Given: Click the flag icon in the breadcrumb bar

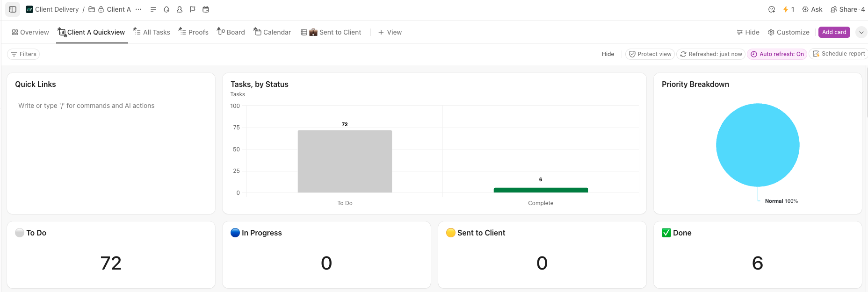Looking at the screenshot, I should pyautogui.click(x=193, y=9).
